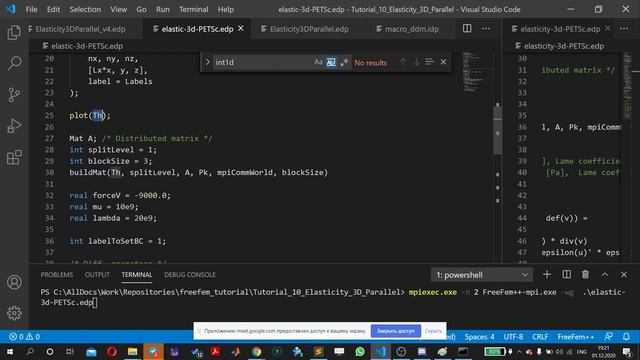
Task: Open Windows Start menu
Action: [9, 351]
